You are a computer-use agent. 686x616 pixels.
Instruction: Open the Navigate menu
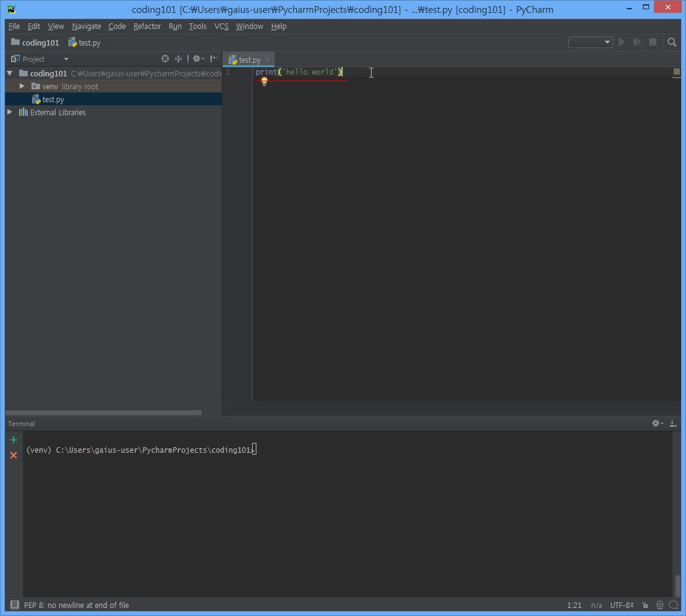point(86,26)
